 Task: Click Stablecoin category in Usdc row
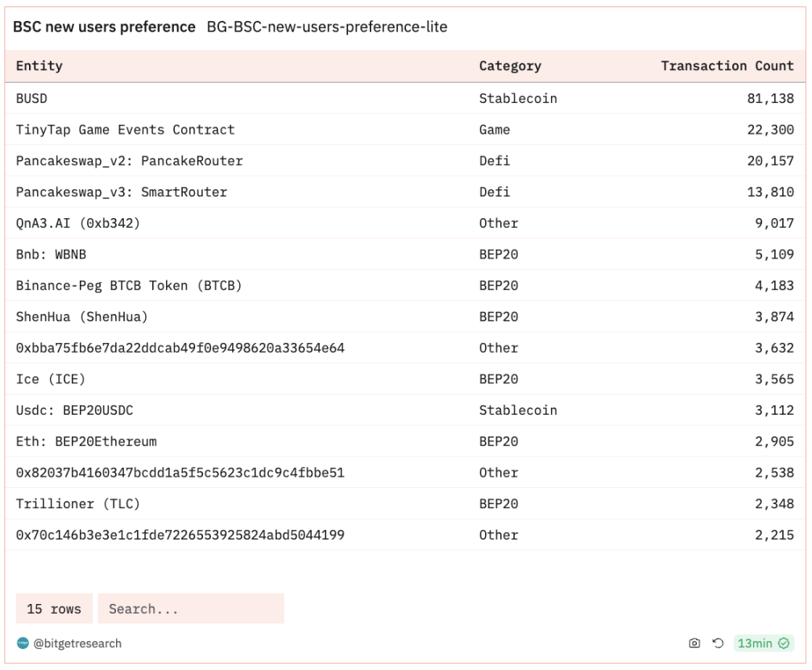tap(518, 410)
